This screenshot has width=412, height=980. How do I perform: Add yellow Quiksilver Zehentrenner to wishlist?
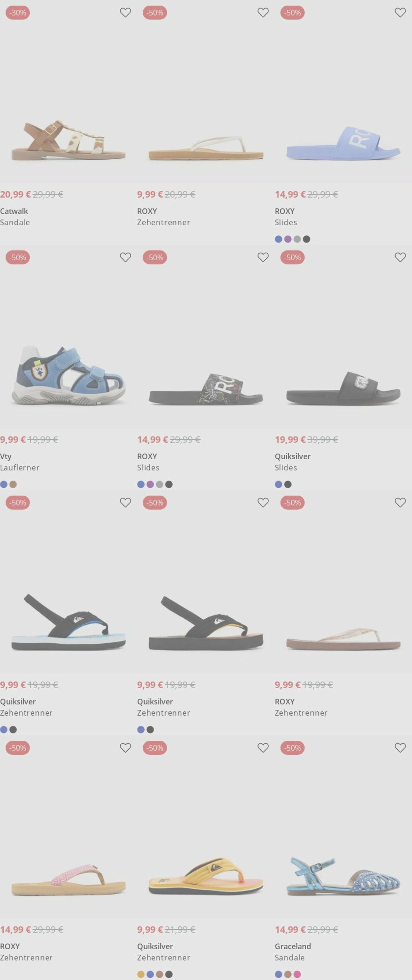point(263,748)
